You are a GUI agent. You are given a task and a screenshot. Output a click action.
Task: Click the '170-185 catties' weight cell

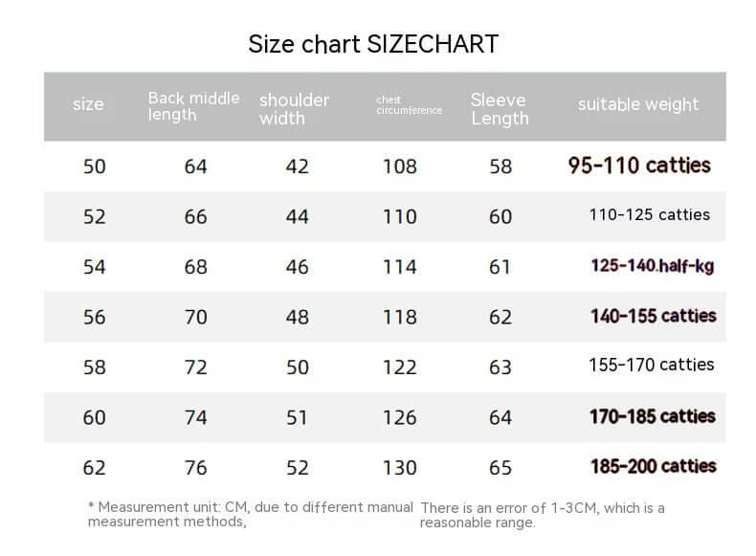[652, 416]
